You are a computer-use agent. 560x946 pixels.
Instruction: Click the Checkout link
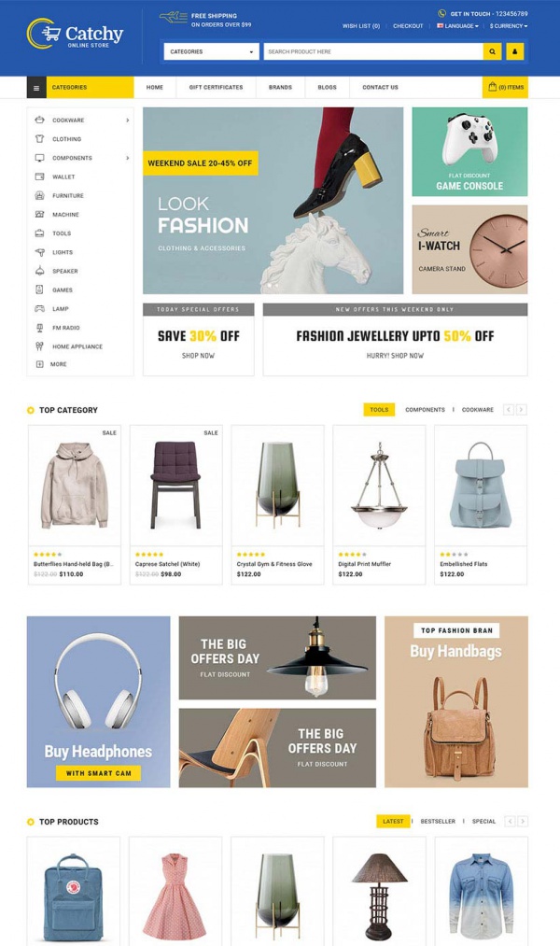[408, 26]
